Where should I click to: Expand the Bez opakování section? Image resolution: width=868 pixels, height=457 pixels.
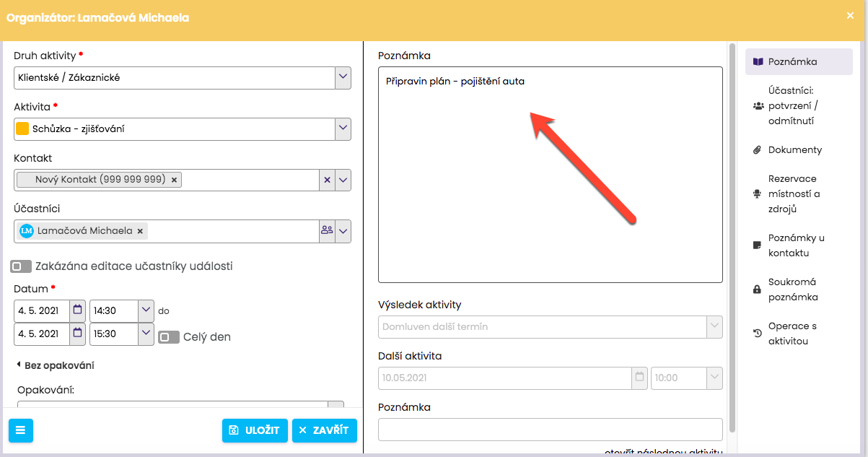pyautogui.click(x=55, y=365)
